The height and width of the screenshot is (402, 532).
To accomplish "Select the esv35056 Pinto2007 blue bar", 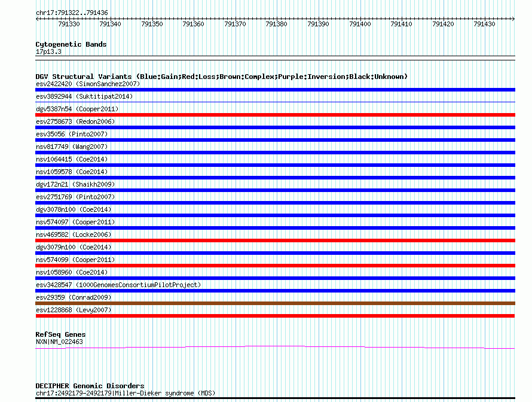I will tap(275, 140).
